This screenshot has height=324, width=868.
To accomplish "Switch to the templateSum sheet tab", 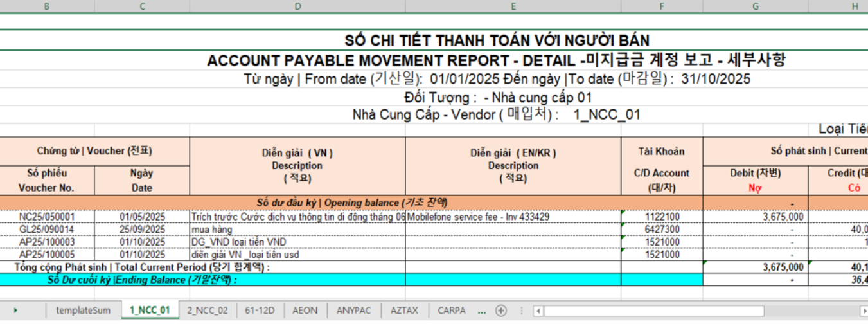I will [83, 310].
